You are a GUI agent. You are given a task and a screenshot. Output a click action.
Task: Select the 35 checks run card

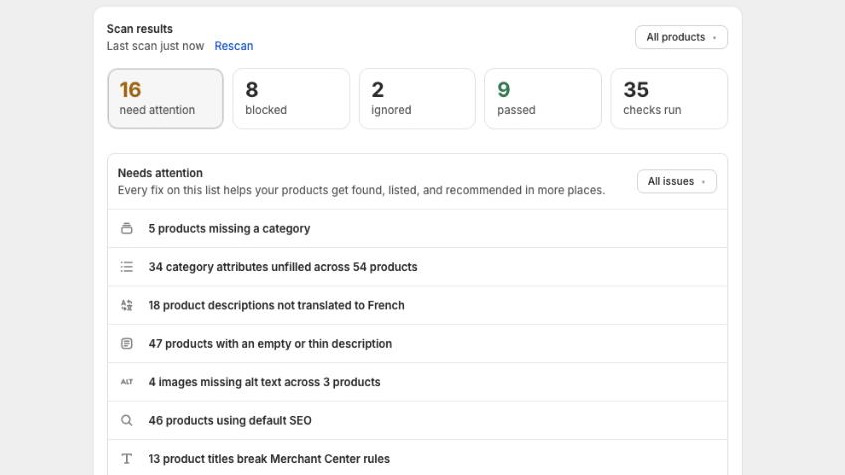tap(669, 99)
